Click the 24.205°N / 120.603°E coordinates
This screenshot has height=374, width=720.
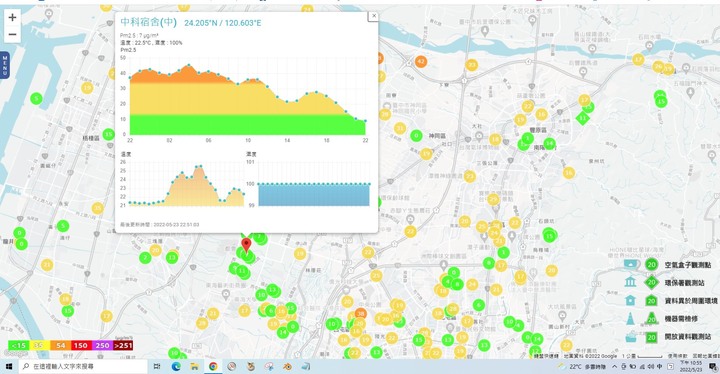click(x=223, y=23)
